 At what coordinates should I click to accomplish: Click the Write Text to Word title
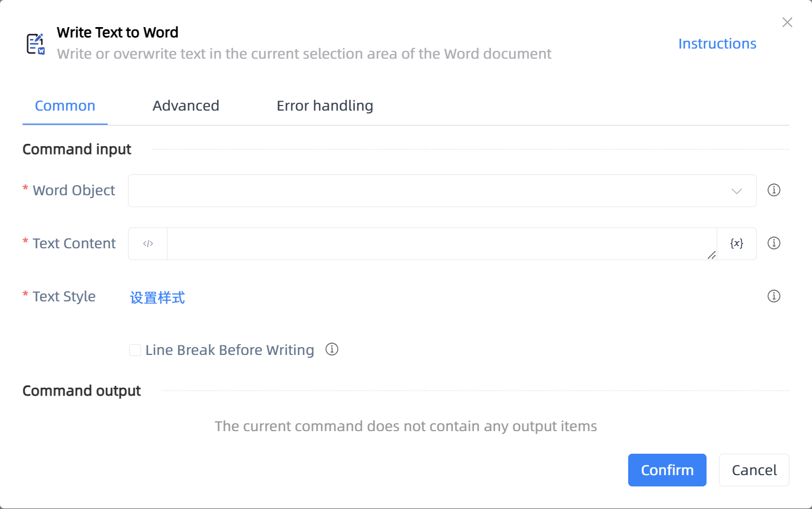(x=117, y=33)
